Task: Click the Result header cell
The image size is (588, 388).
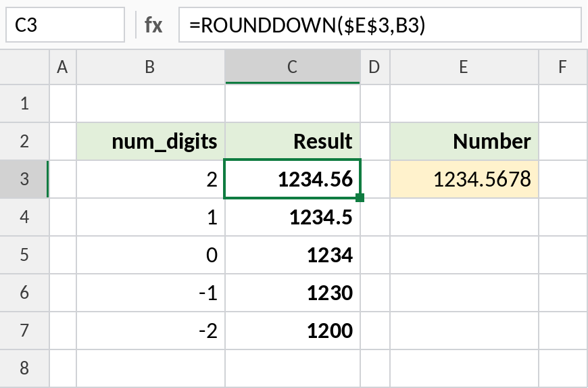Action: point(293,141)
